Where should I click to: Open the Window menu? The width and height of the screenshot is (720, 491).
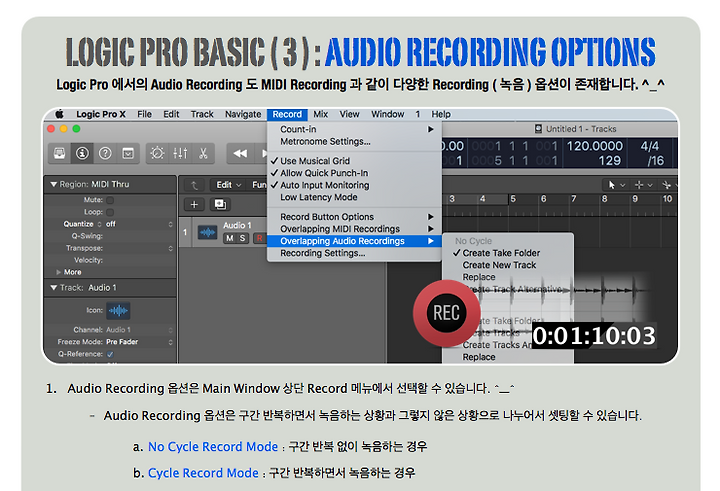pos(388,114)
